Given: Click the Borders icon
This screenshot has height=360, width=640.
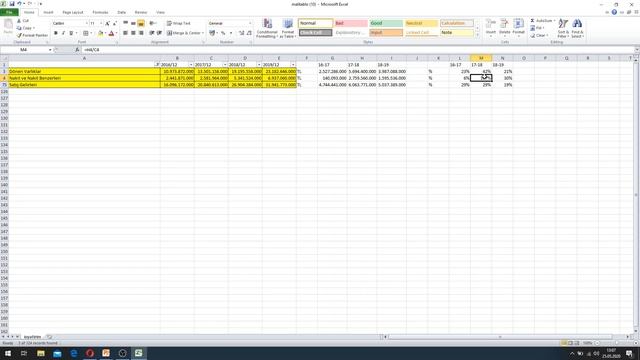Looking at the screenshot, I should pos(85,33).
